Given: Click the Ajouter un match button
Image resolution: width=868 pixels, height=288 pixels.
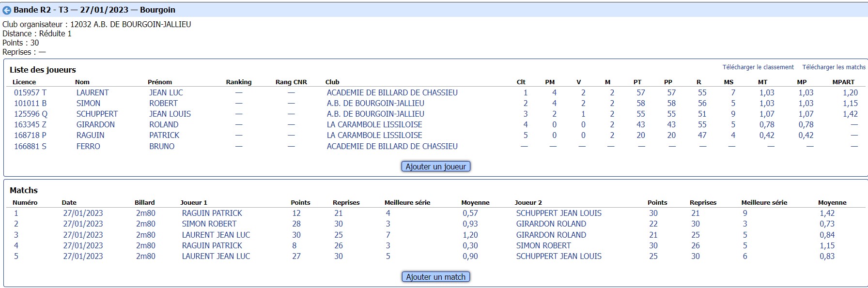Looking at the screenshot, I should [x=435, y=277].
